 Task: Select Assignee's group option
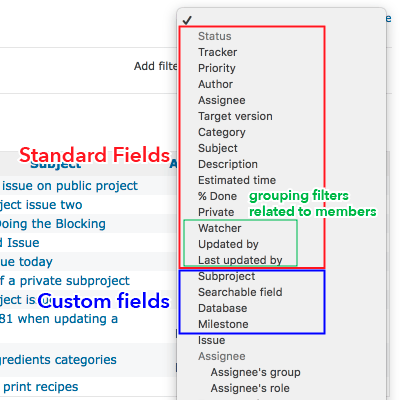point(255,372)
